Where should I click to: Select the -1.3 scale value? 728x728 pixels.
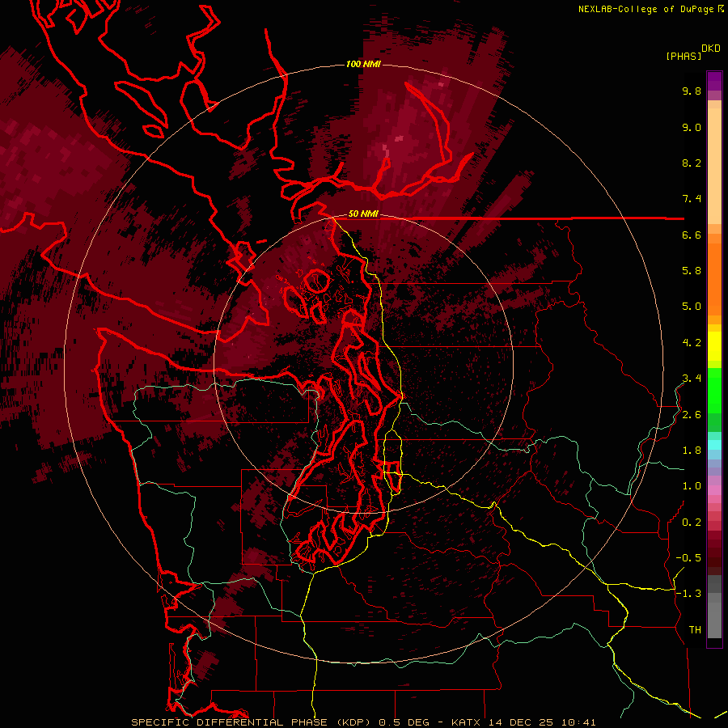coord(688,594)
